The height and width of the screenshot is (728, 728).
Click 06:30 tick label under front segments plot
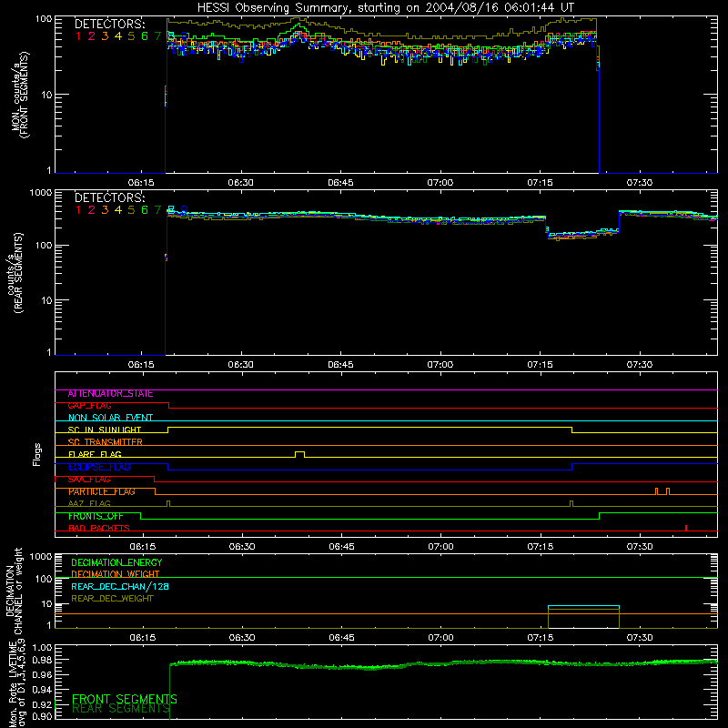[240, 183]
